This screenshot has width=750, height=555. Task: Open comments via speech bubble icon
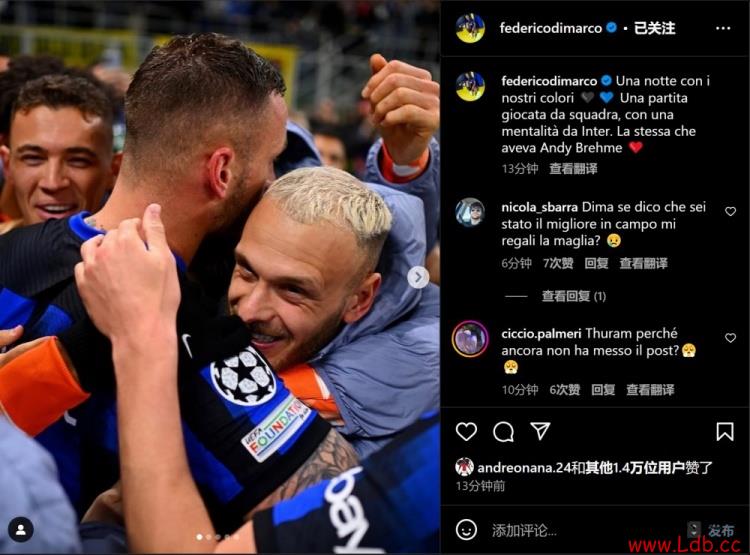tap(503, 432)
